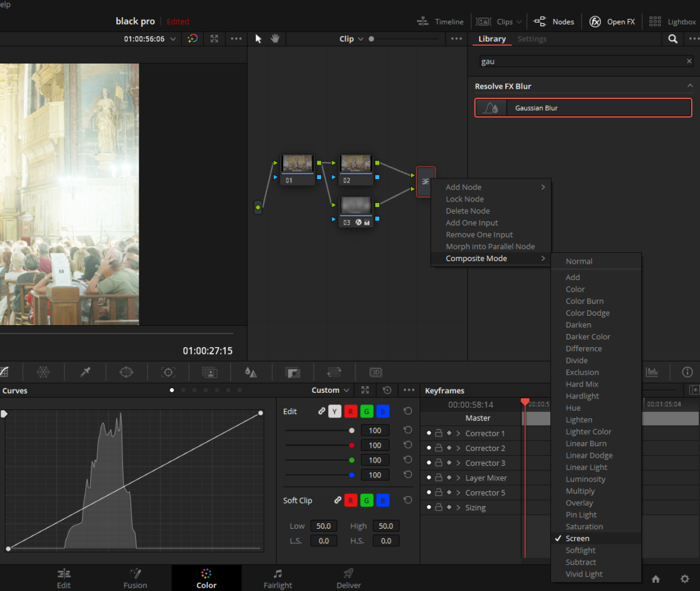
Task: Open the Add Node submenu
Action: tap(491, 187)
